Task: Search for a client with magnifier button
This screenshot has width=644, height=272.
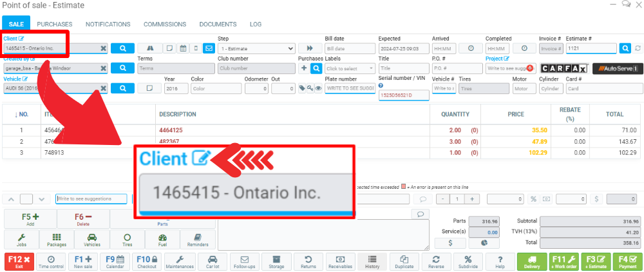Action: (x=122, y=48)
